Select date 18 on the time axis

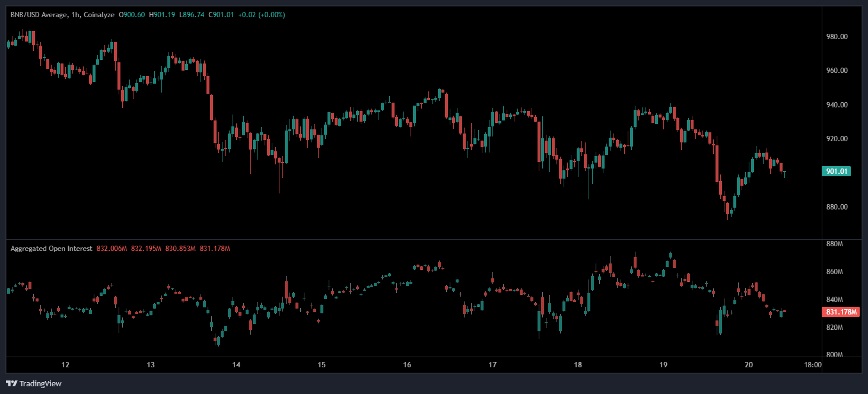tap(578, 365)
